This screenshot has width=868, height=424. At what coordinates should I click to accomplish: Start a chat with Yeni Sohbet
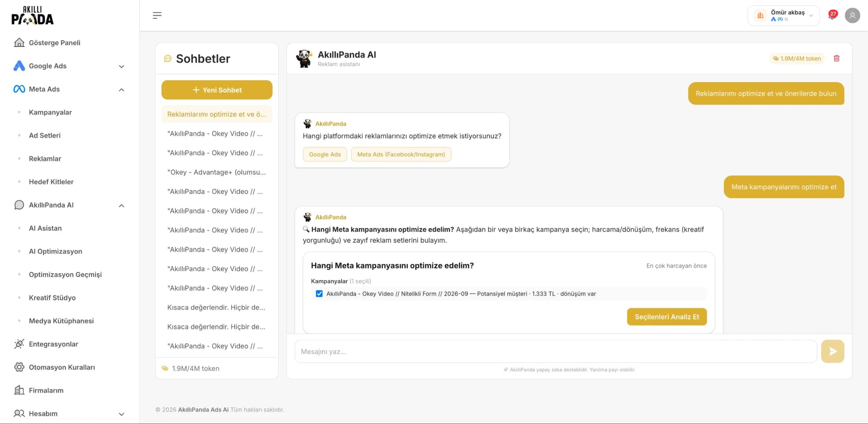coord(217,90)
